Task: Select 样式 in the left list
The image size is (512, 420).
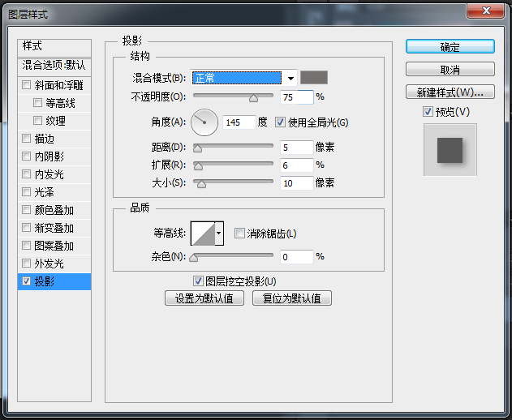Action: click(x=54, y=47)
